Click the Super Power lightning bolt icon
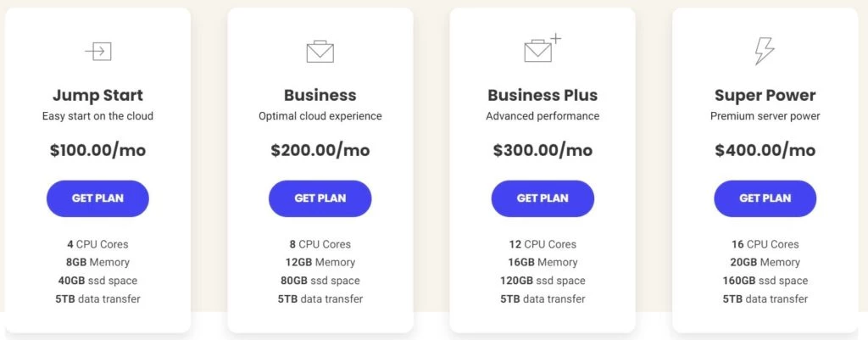This screenshot has height=340, width=868. point(765,51)
